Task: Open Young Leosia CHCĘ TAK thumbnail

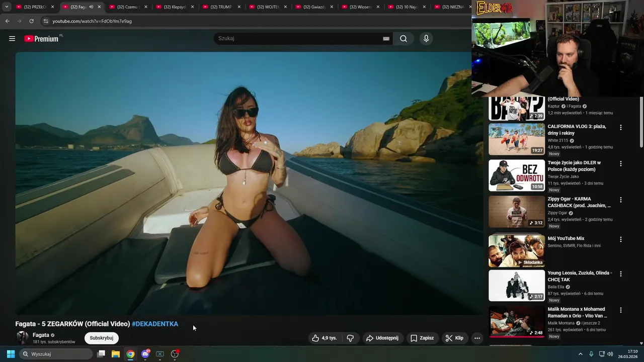Action: [x=517, y=286]
